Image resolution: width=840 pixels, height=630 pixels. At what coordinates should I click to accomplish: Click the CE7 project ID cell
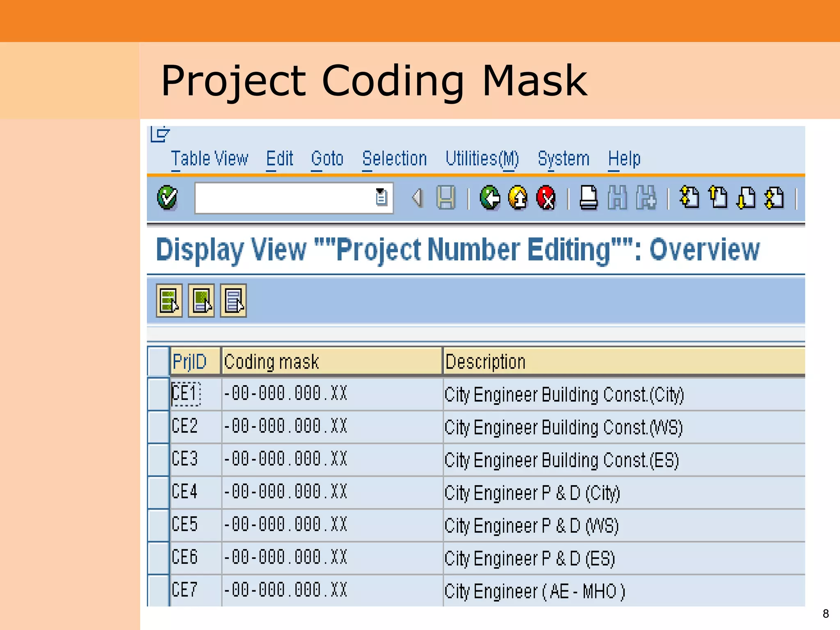[x=196, y=591]
